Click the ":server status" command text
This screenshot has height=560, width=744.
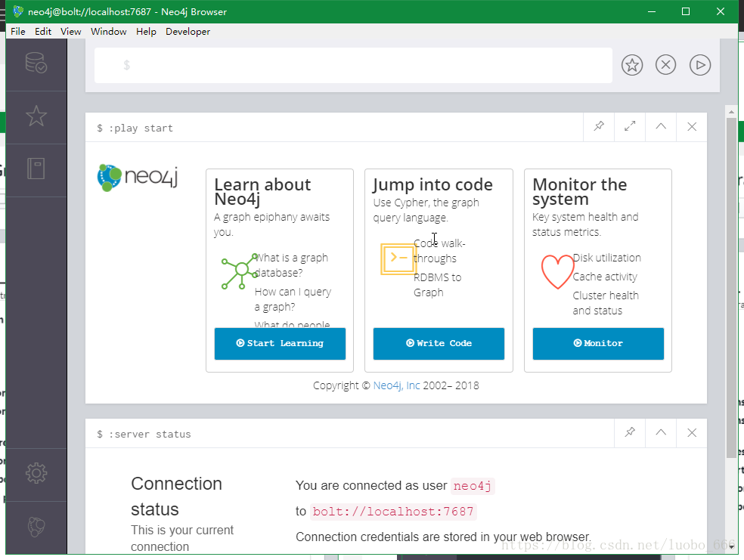coord(150,434)
